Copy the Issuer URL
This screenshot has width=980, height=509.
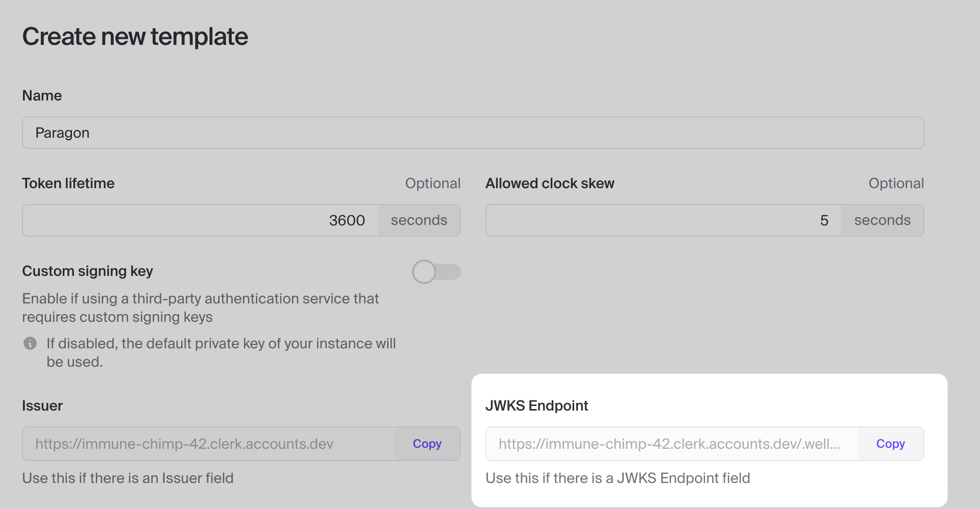pyautogui.click(x=427, y=444)
